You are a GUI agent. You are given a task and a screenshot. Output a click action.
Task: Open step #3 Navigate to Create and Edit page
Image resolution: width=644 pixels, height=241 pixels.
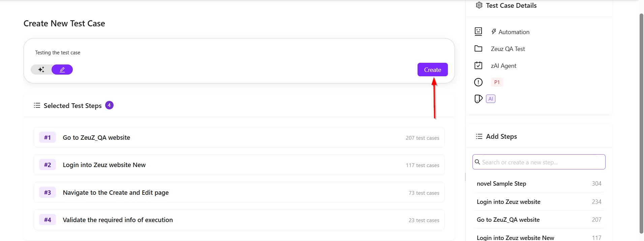pyautogui.click(x=239, y=192)
